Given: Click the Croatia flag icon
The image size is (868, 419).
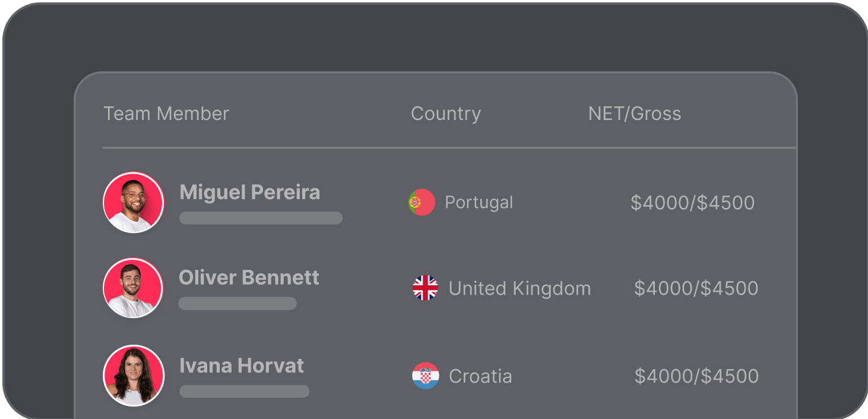Looking at the screenshot, I should click(425, 376).
